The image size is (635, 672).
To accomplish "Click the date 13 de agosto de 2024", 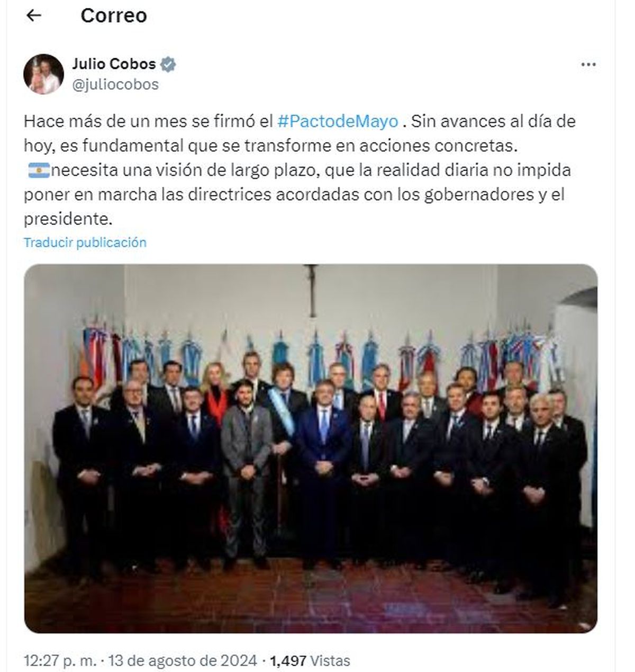I will (x=183, y=660).
